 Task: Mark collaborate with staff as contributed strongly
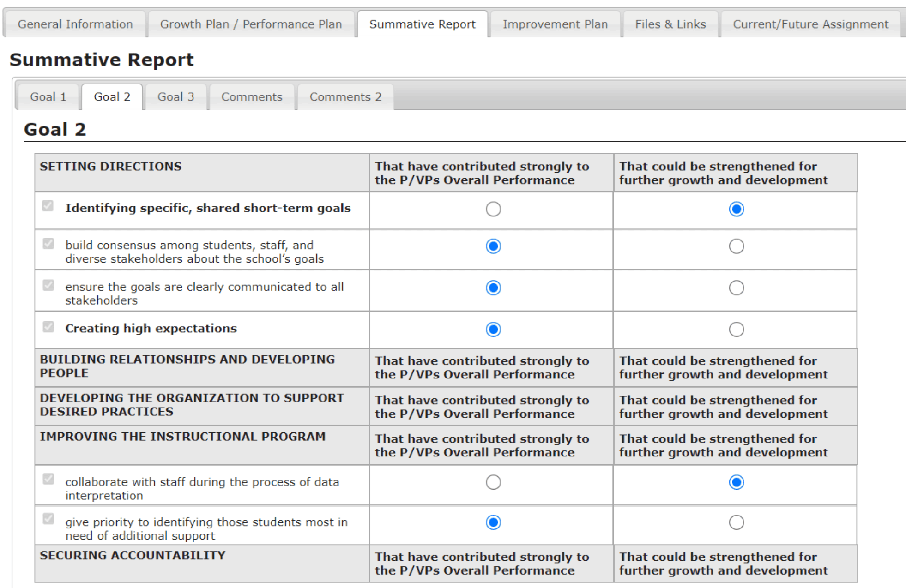tap(493, 482)
